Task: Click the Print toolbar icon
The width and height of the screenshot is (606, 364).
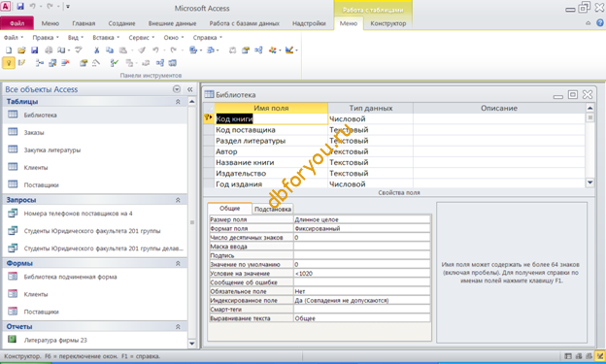Action: tap(49, 50)
